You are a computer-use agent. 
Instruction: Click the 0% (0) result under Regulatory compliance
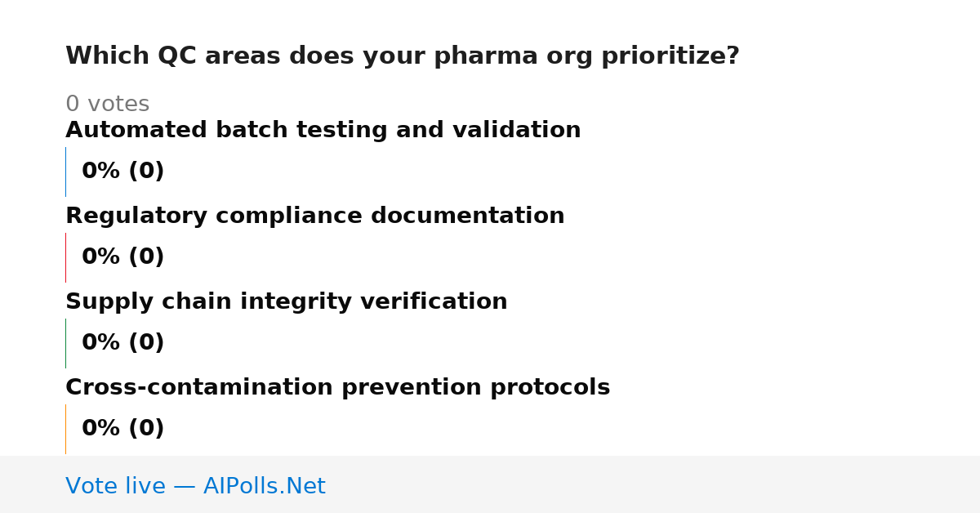122,257
